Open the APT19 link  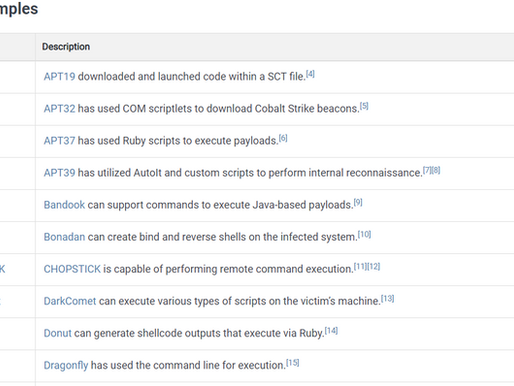pyautogui.click(x=59, y=76)
